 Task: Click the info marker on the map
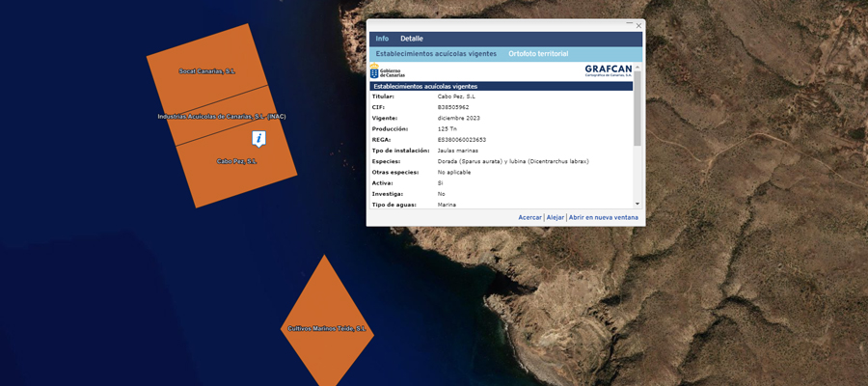point(258,138)
